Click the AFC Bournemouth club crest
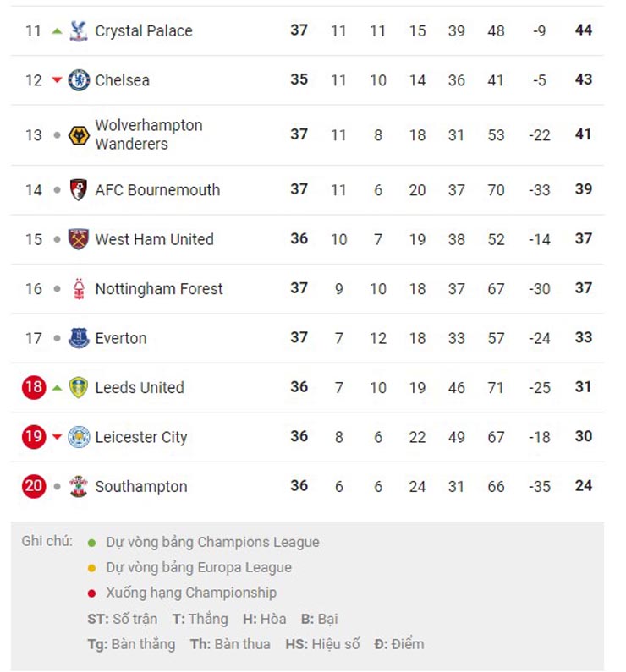This screenshot has width=626, height=672. [79, 190]
